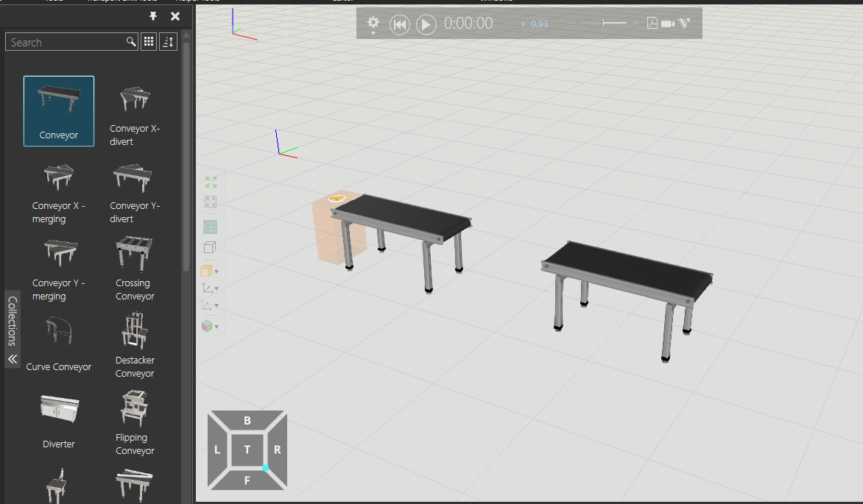
Task: Toggle orthographic wireframe cube view
Action: click(210, 248)
